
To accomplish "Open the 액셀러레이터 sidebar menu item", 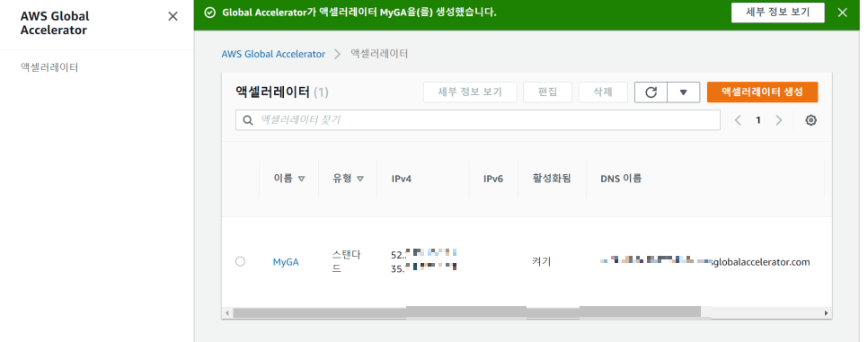I will coord(49,68).
